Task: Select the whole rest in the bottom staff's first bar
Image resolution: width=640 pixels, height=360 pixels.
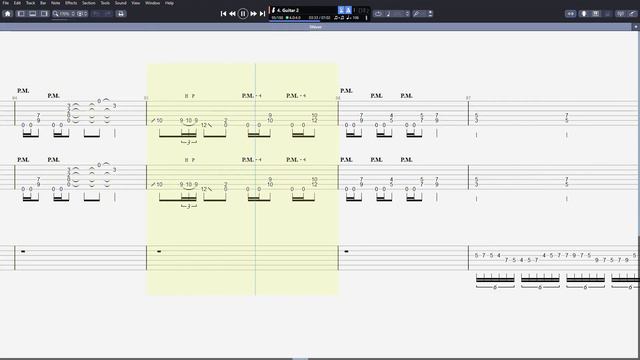Action: [23, 251]
